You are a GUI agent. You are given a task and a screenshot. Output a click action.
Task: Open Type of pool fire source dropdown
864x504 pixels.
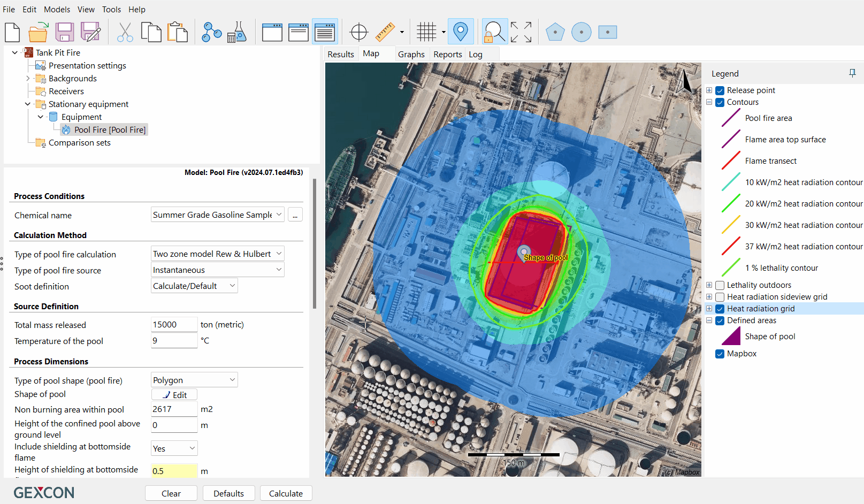click(218, 270)
